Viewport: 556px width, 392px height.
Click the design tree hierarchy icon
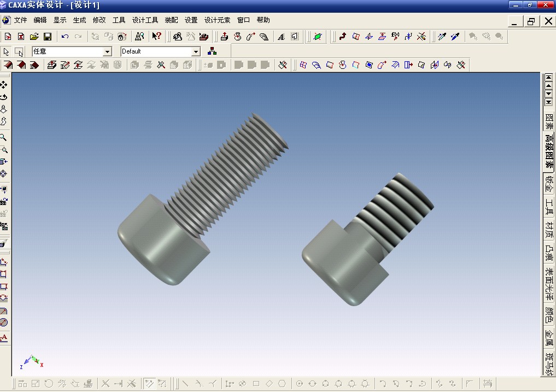(x=212, y=51)
